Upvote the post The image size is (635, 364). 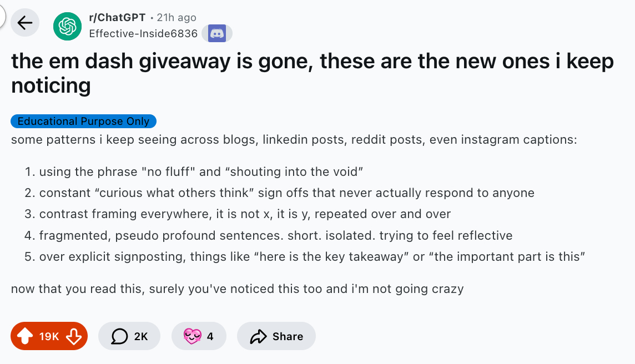tap(25, 336)
